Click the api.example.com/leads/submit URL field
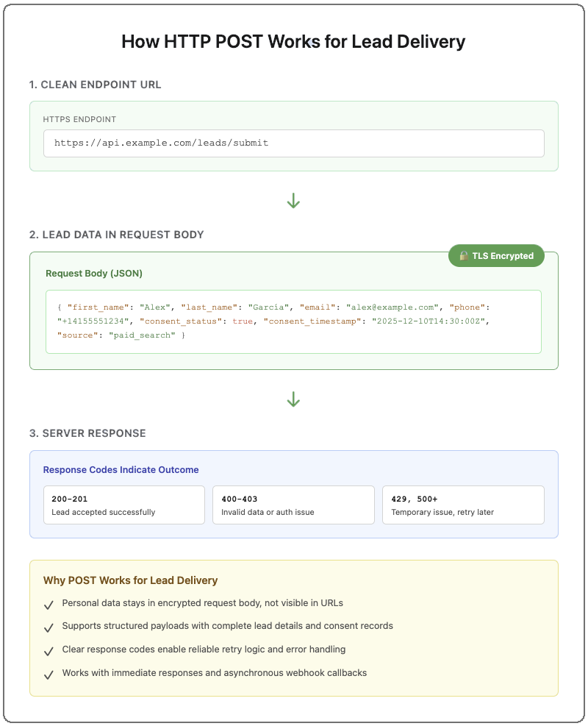Image resolution: width=588 pixels, height=726 pixels. click(293, 143)
